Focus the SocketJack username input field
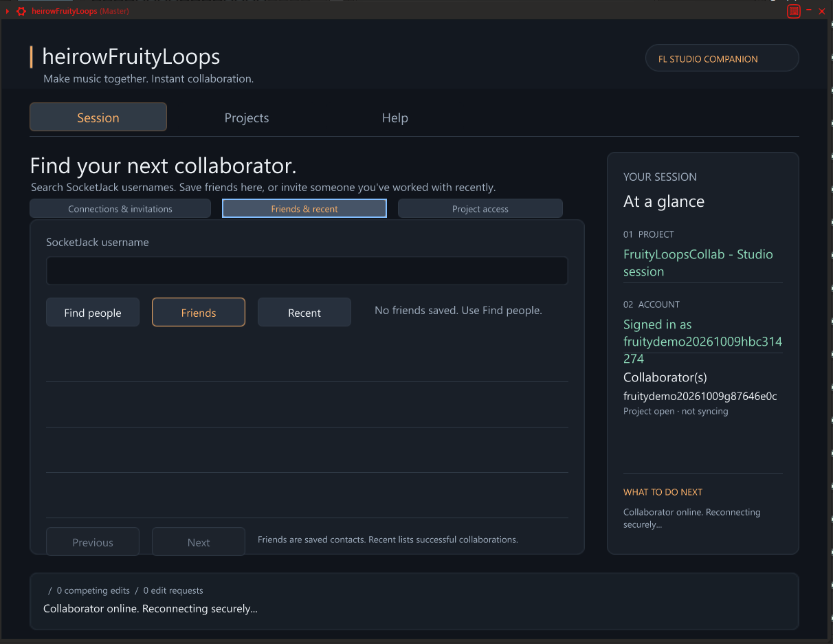This screenshot has width=833, height=644. click(x=307, y=271)
